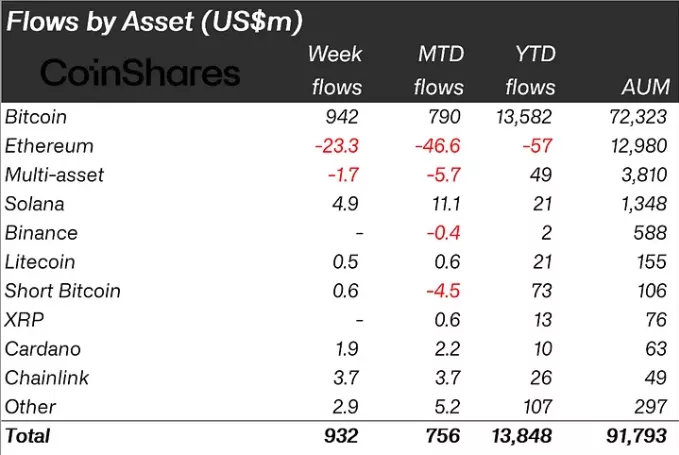The image size is (679, 455).
Task: Click the CoinShares logo
Action: click(x=139, y=73)
